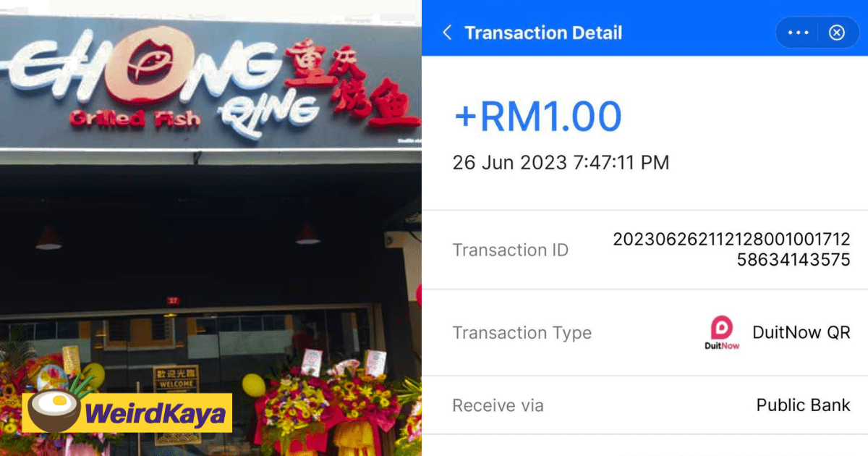Tap the +RM1.00 amount

coord(537,117)
